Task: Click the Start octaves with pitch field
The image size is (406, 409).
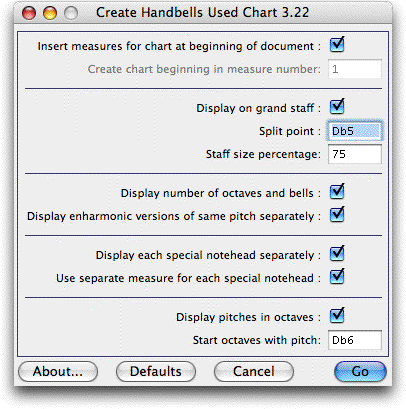Action: tap(355, 340)
